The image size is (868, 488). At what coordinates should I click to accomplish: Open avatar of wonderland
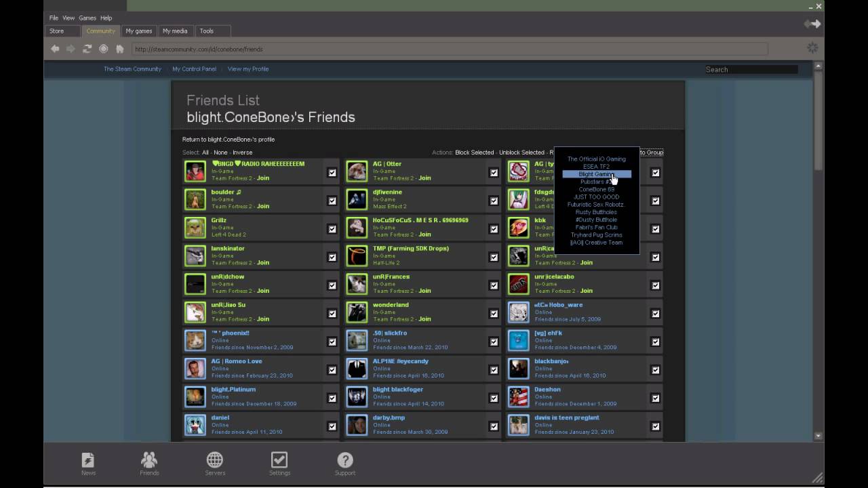pos(357,312)
